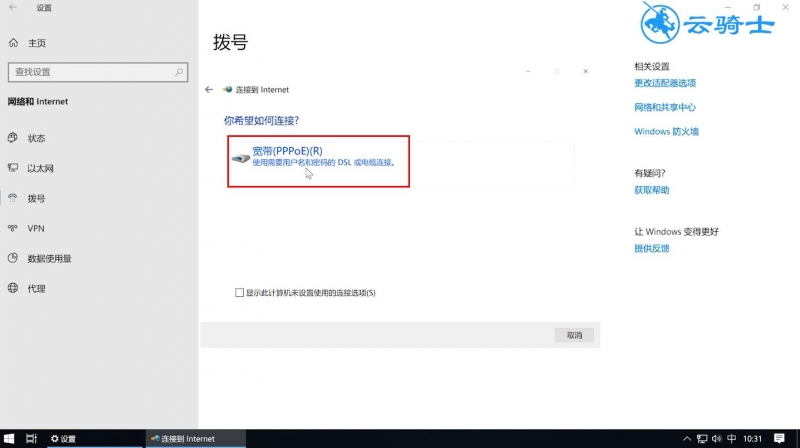Click 相关设置 heading text

pos(652,66)
